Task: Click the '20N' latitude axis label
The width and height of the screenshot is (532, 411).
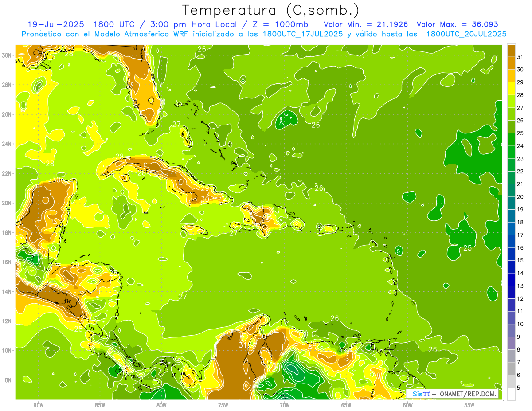Action: tap(7, 203)
